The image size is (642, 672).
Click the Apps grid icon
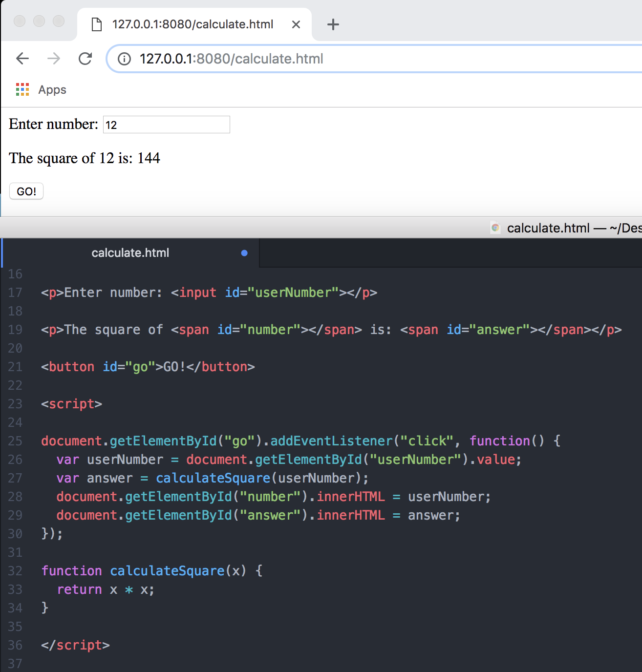[x=22, y=89]
